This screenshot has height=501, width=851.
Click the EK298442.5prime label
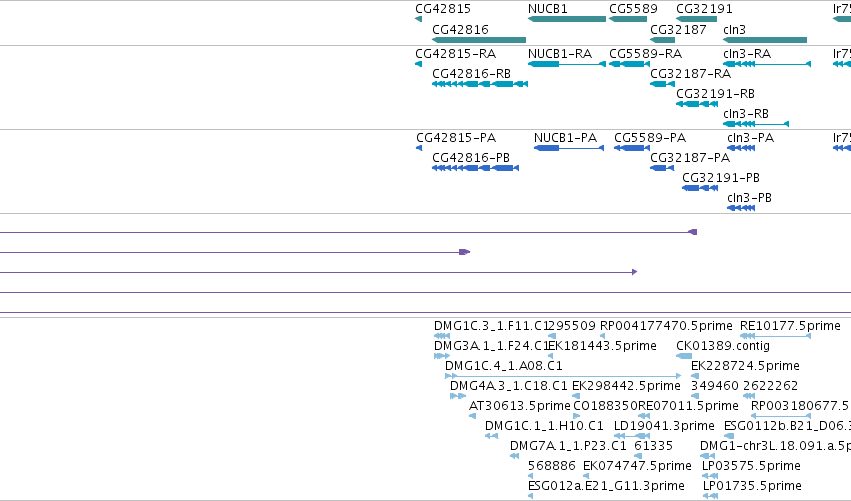click(626, 386)
